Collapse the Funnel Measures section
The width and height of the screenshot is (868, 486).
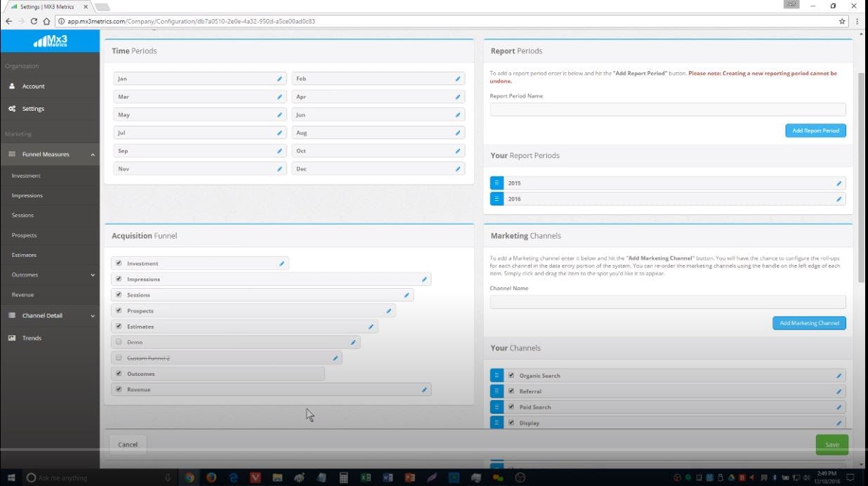coord(92,154)
